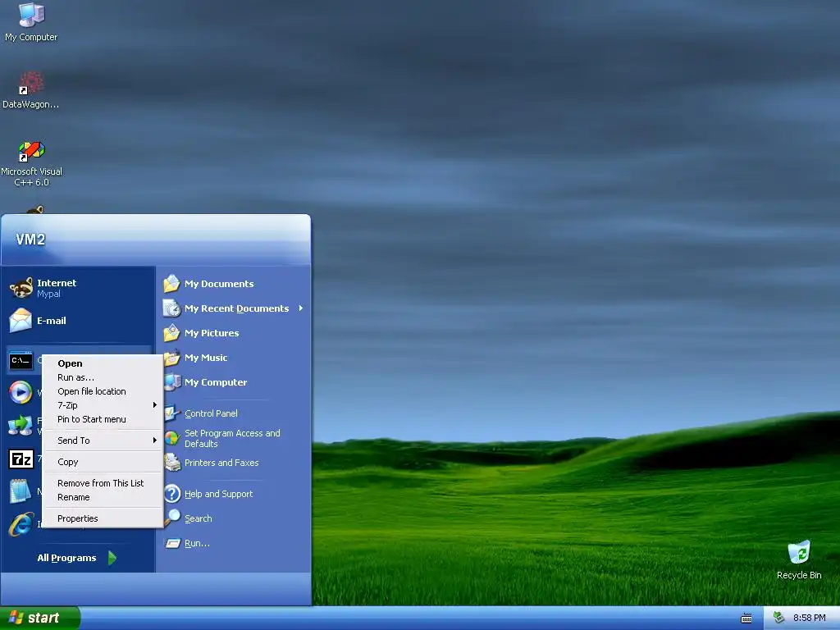Click the My Documents folder icon
840x630 pixels.
[x=171, y=283]
